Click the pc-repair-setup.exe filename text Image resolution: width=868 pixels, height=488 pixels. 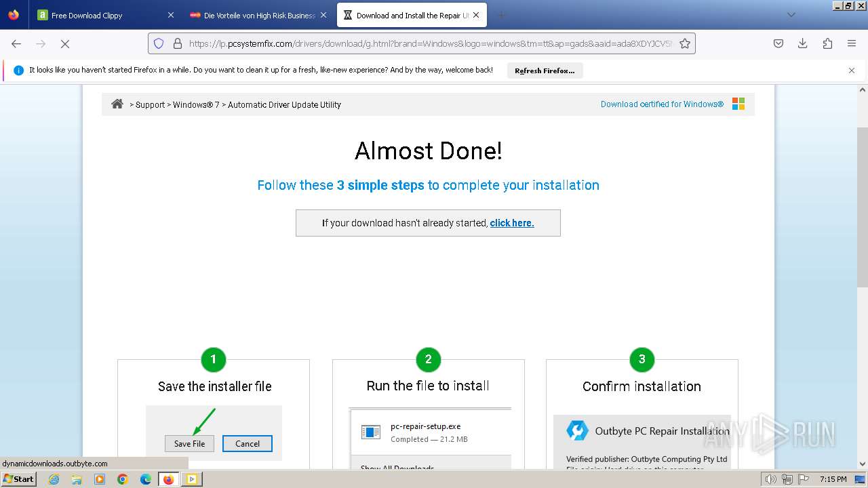425,426
